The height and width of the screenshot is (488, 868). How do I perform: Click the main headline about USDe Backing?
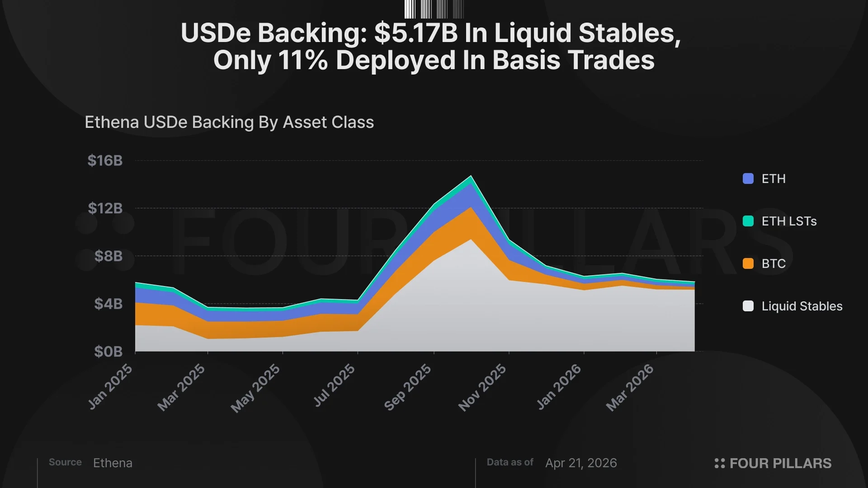pyautogui.click(x=431, y=46)
